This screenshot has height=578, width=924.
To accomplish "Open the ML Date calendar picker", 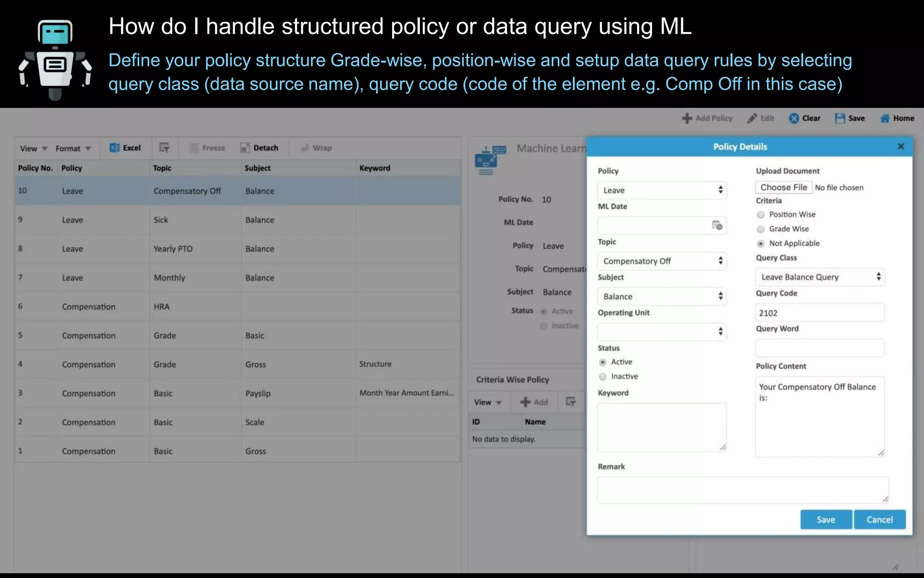I will pyautogui.click(x=717, y=225).
